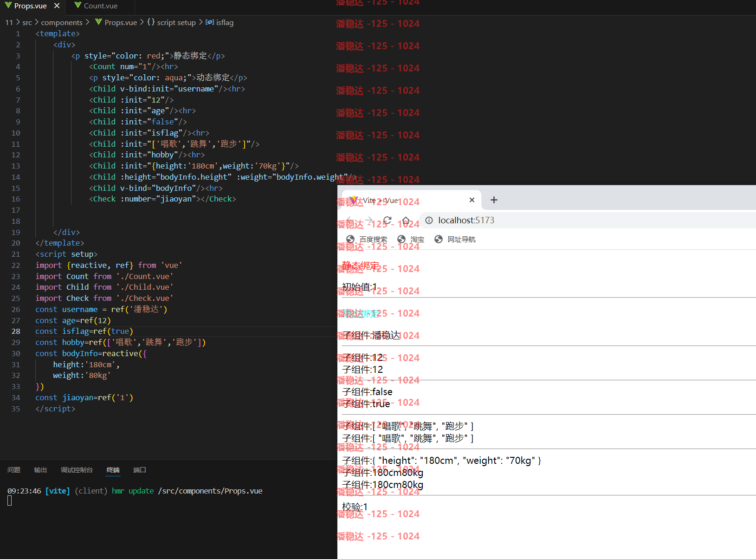Viewport: 756px width, 559px height.
Task: Click the 'const jiaoyan=ref' code line
Action: [x=84, y=398]
